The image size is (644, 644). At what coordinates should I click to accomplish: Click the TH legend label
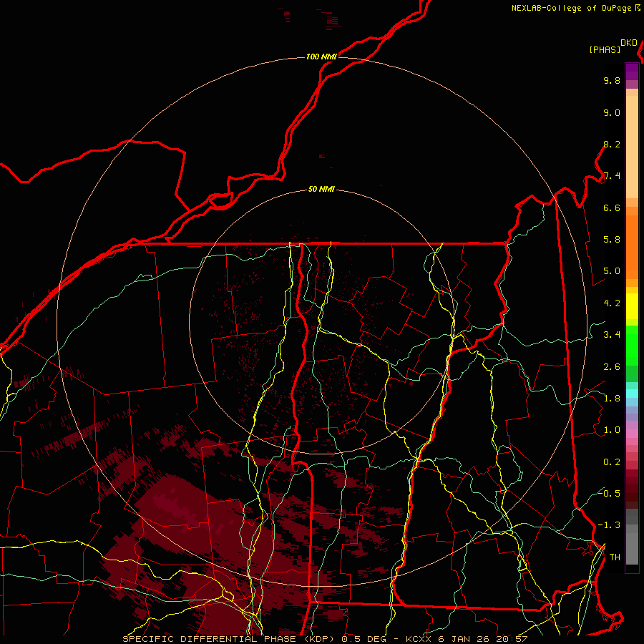(615, 557)
